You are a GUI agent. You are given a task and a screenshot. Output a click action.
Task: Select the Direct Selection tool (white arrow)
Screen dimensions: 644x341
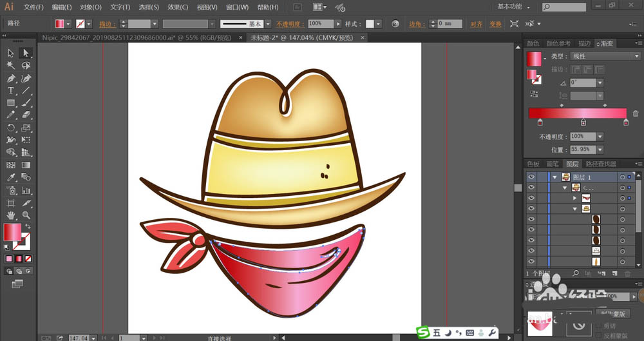point(26,53)
